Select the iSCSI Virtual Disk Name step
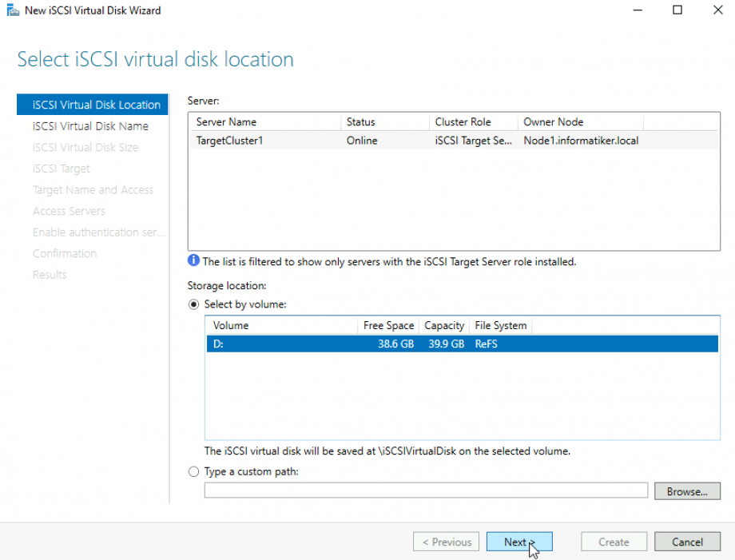The width and height of the screenshot is (735, 560). pos(90,125)
